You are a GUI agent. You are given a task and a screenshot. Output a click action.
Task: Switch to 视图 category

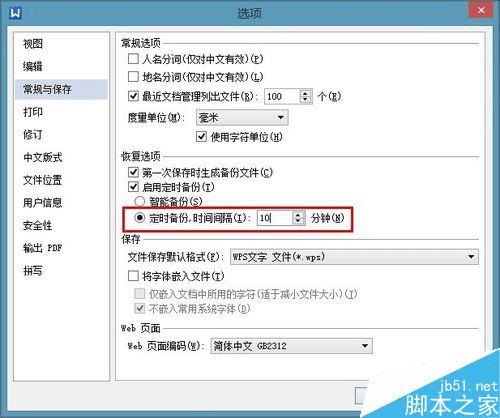33,44
